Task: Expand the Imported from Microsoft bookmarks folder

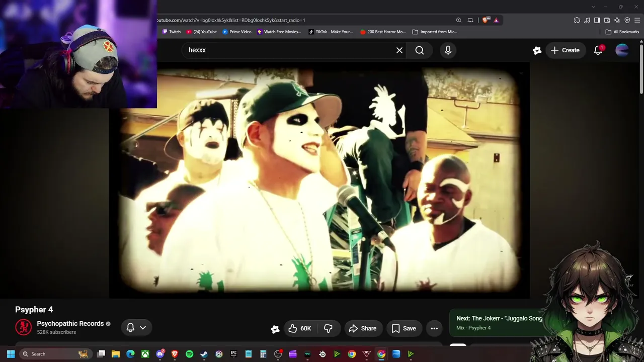Action: [435, 32]
